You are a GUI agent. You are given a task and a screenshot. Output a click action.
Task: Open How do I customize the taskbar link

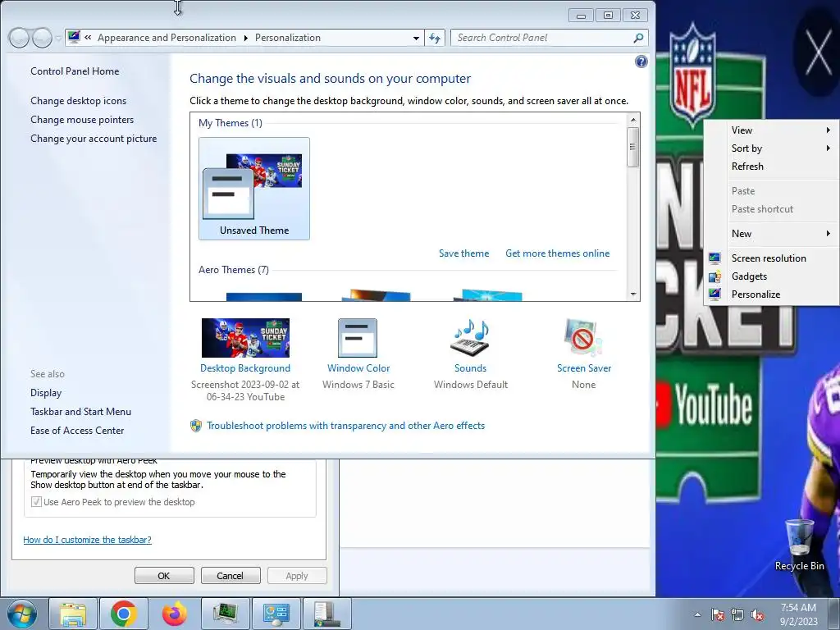[x=87, y=540]
